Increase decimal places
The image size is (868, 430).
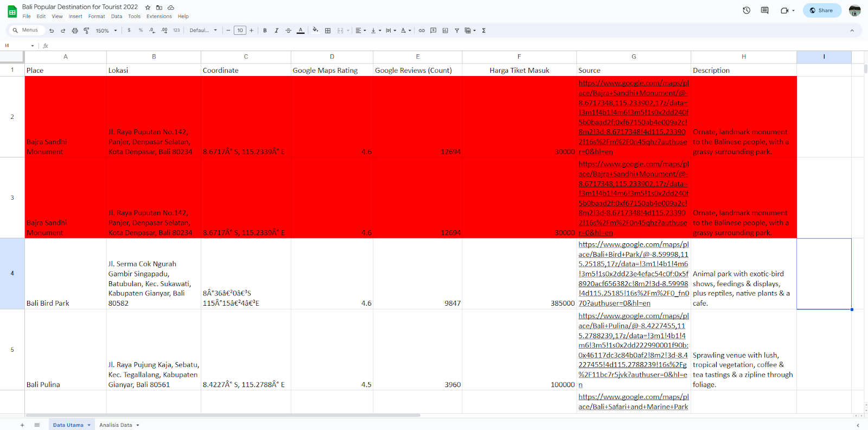pyautogui.click(x=164, y=30)
